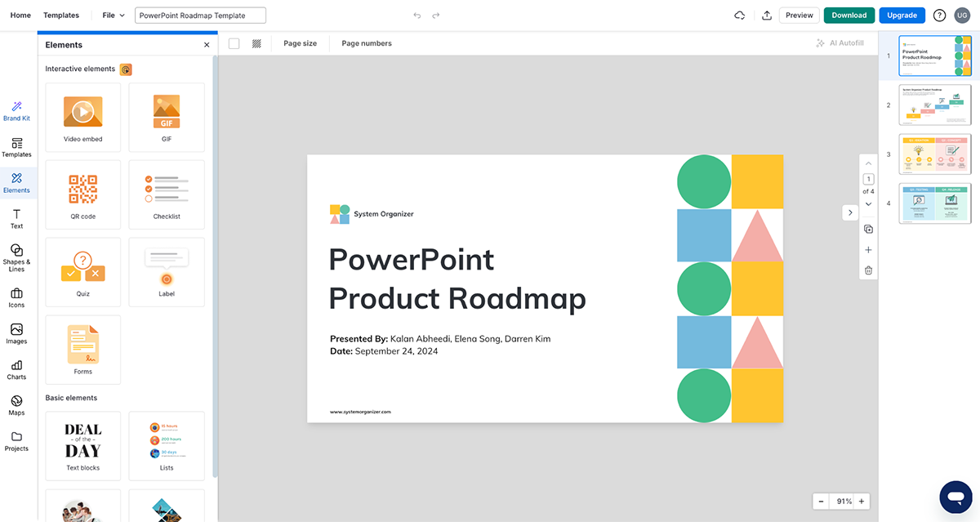
Task: Undo the last action
Action: point(416,15)
